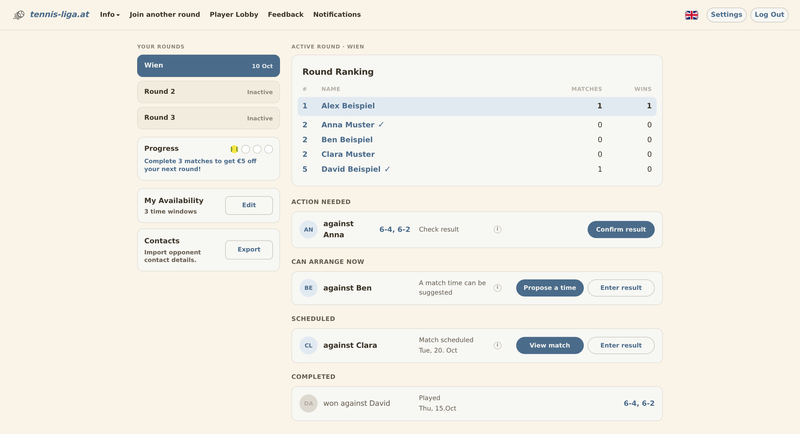Image resolution: width=800 pixels, height=434 pixels.
Task: Click Complete 3 matches discount text
Action: click(x=200, y=165)
